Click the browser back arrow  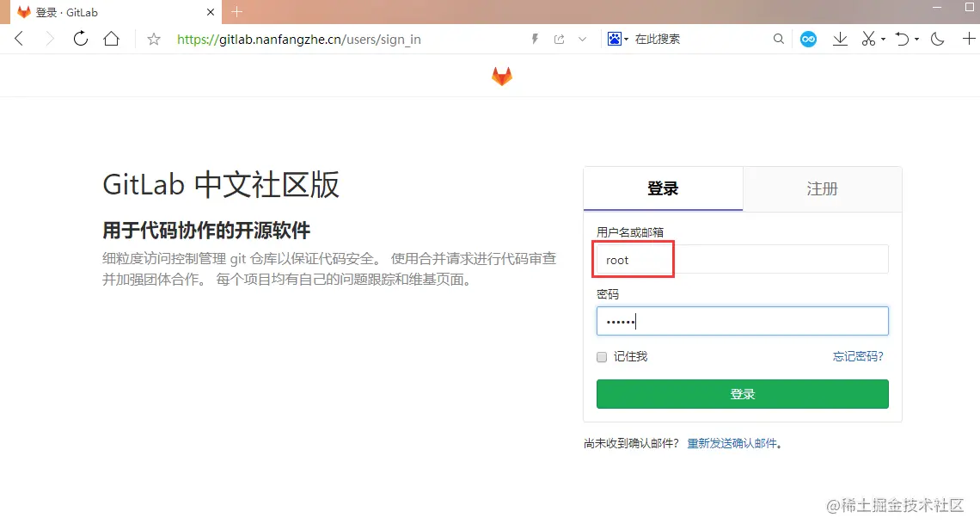click(19, 39)
